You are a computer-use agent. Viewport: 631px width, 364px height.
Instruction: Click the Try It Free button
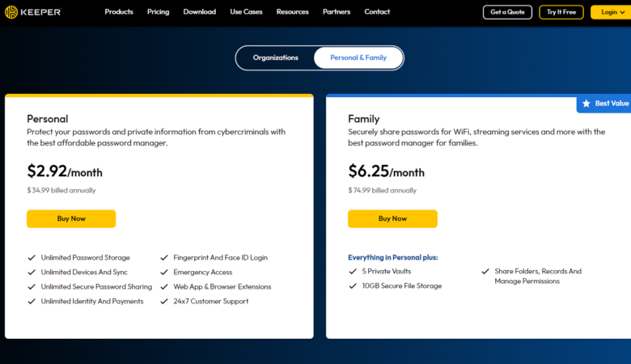coord(561,12)
